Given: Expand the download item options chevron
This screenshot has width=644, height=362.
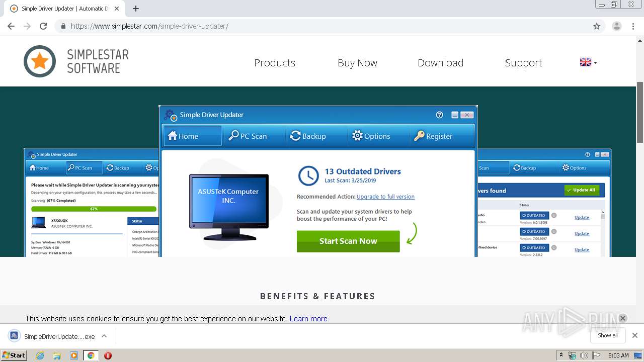Looking at the screenshot, I should coord(104,336).
